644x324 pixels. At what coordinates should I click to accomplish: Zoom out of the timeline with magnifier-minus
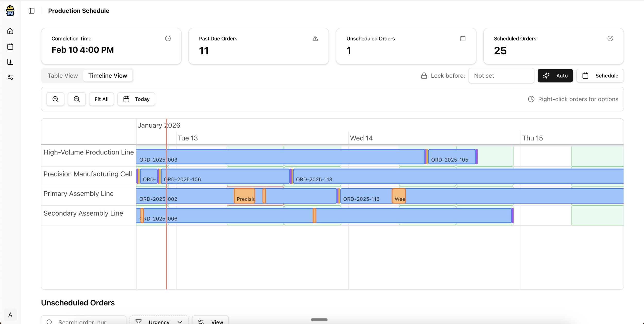point(77,99)
